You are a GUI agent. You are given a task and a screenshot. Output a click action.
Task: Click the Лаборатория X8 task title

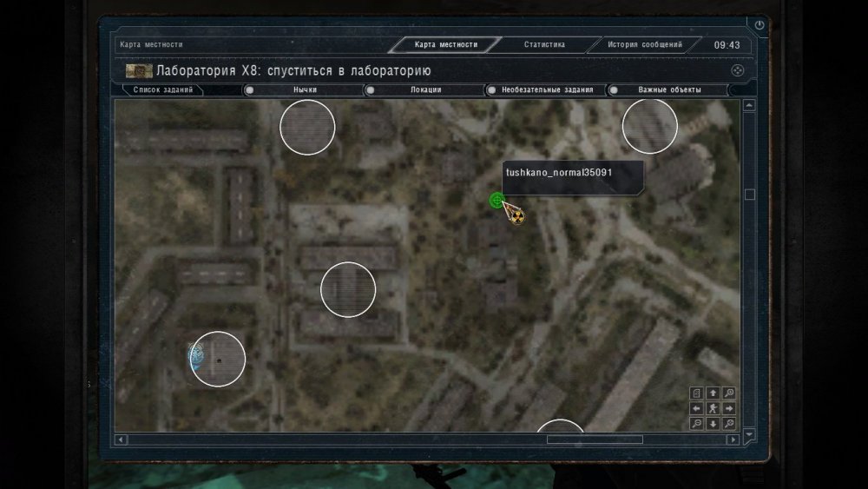293,70
